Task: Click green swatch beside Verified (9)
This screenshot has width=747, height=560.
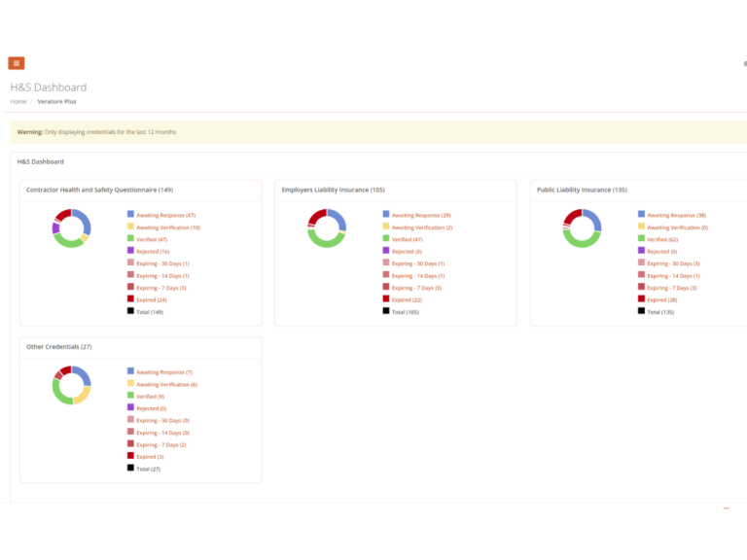Action: click(130, 396)
